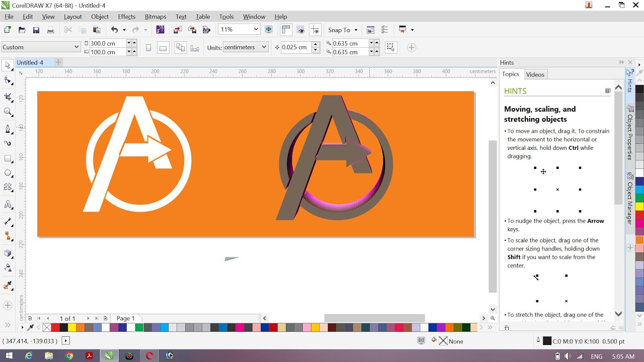Image resolution: width=644 pixels, height=362 pixels.
Task: Expand cursor coordinates info arrow
Action: 65,341
